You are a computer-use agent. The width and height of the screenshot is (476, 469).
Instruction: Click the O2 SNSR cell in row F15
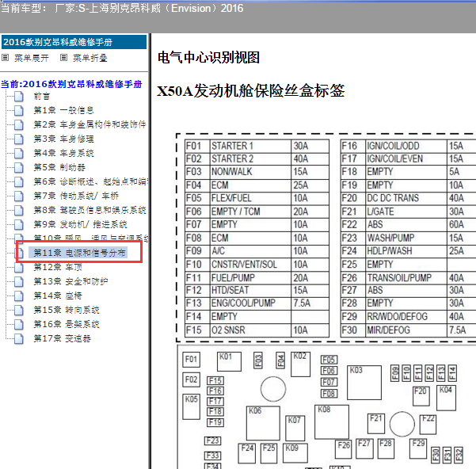click(250, 330)
